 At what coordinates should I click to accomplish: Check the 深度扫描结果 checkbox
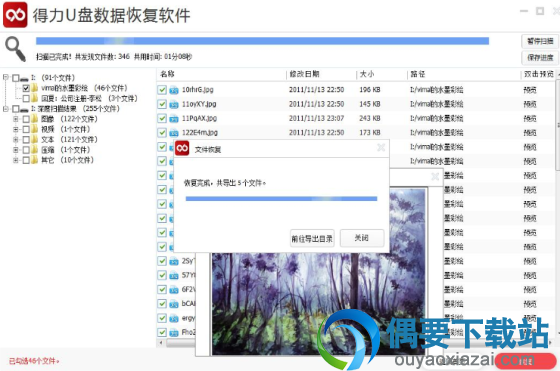tap(15, 109)
